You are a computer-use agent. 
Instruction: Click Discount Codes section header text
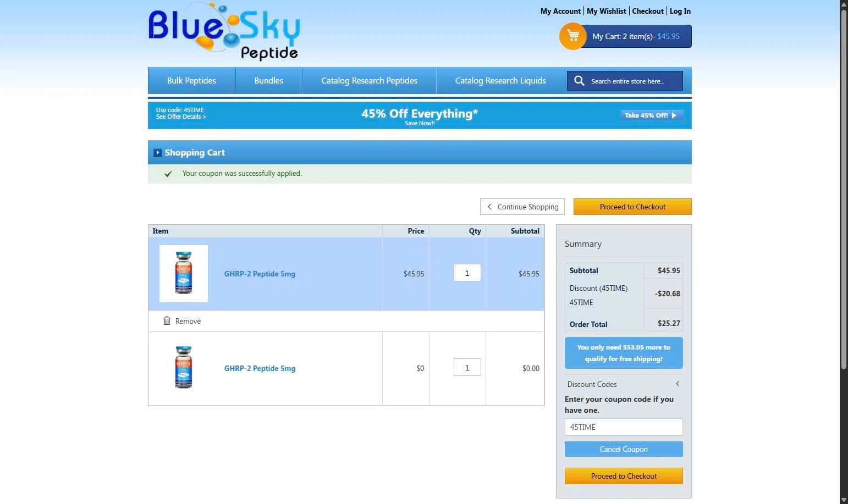coord(592,384)
